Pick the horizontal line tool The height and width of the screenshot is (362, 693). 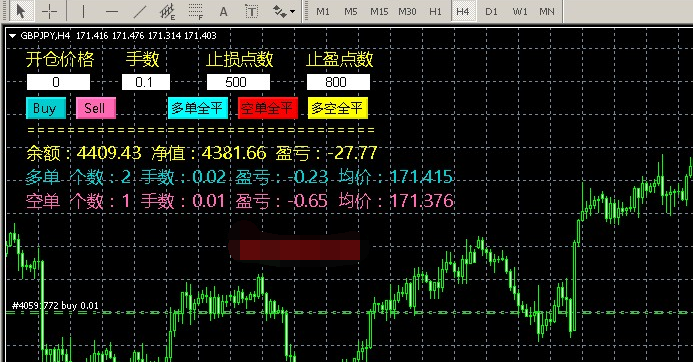click(x=112, y=11)
